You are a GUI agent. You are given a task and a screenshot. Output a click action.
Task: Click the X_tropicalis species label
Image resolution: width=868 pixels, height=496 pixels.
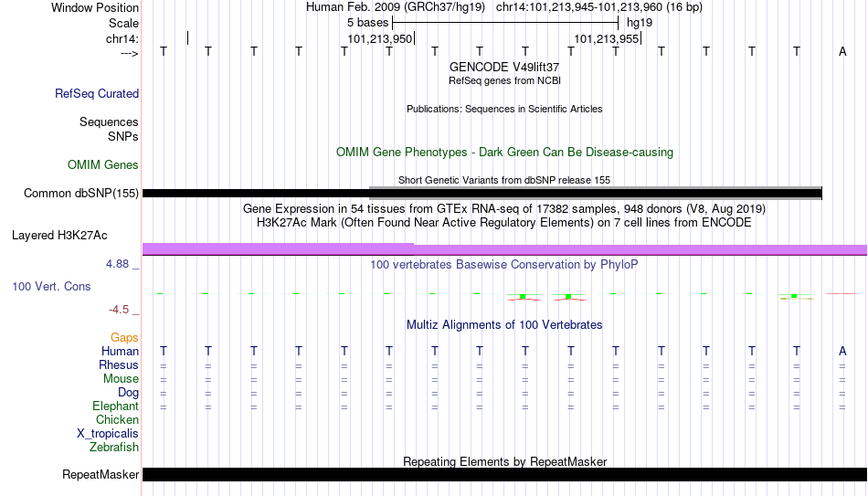click(x=108, y=434)
